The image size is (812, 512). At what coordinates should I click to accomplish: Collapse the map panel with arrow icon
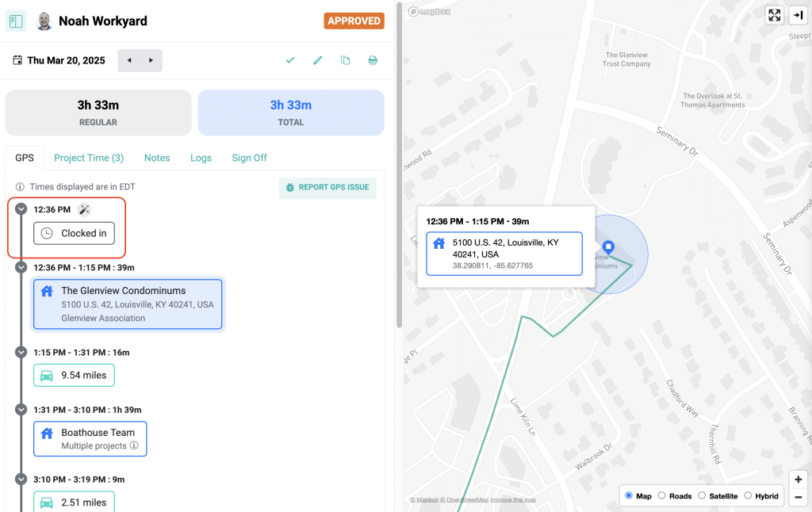(798, 16)
